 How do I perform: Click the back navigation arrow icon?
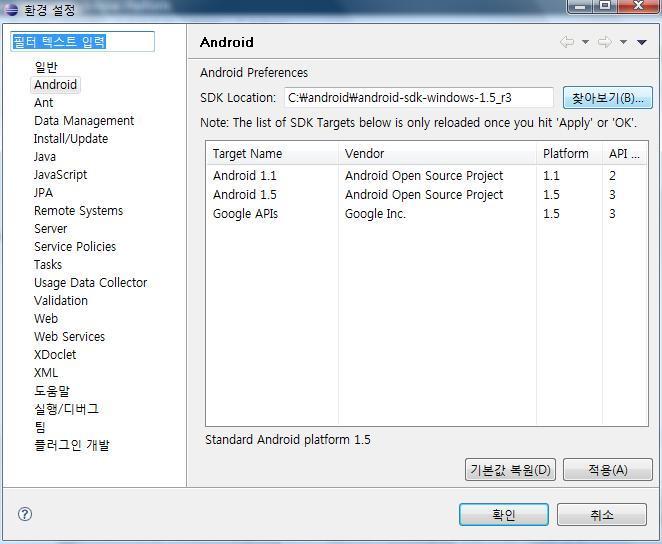(x=567, y=42)
